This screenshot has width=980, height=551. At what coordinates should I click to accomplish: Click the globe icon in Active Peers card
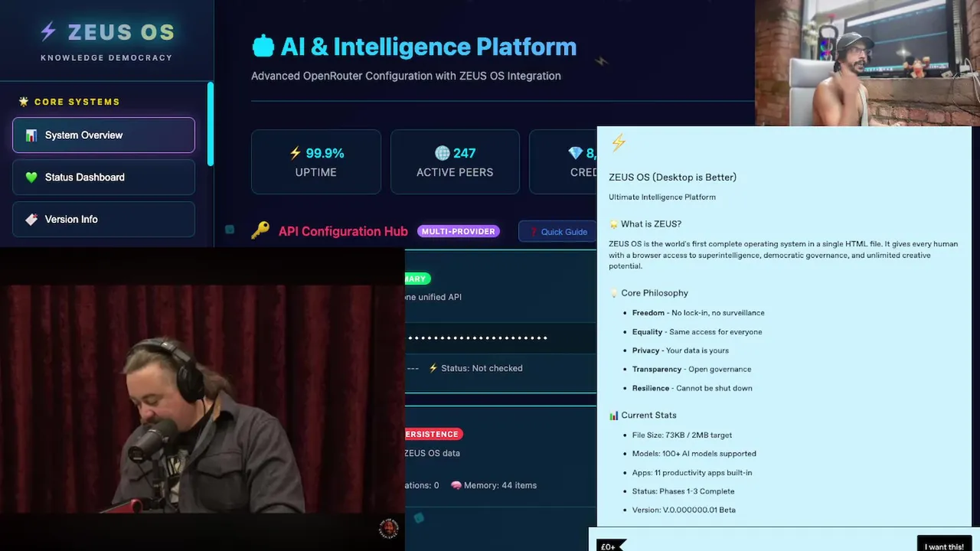click(442, 153)
